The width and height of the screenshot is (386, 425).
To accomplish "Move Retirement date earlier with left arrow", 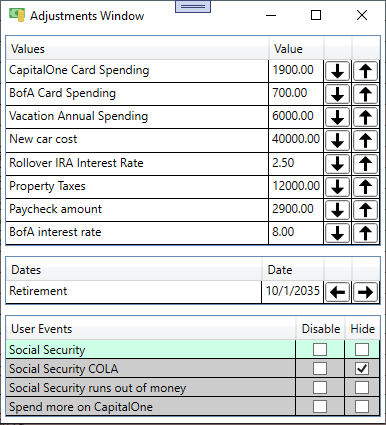I will coord(337,292).
